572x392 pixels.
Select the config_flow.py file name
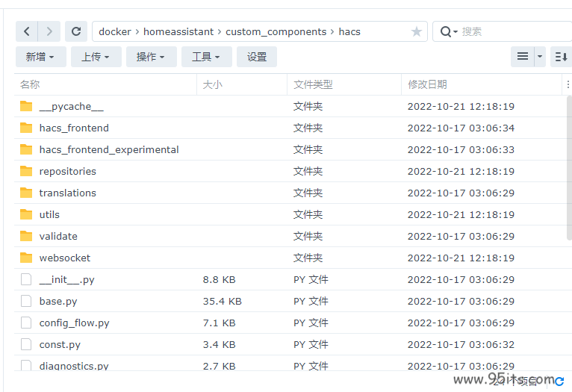click(x=75, y=323)
